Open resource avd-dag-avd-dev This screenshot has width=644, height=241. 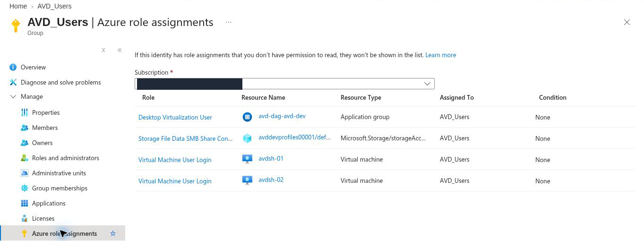coord(282,116)
